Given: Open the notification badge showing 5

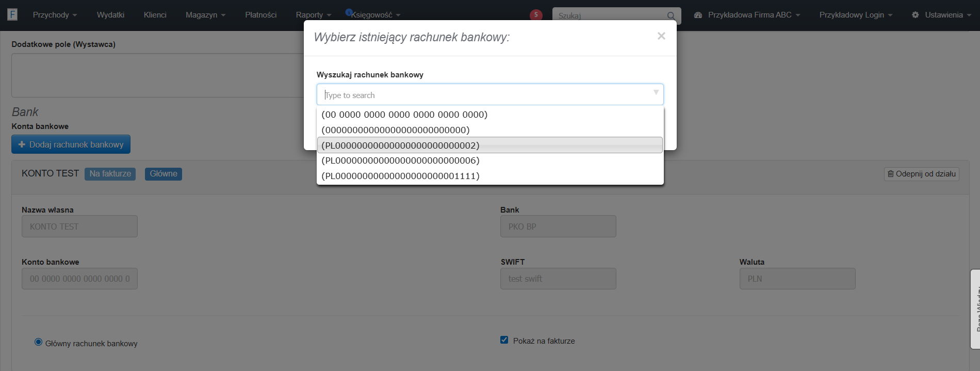Looking at the screenshot, I should [x=536, y=15].
